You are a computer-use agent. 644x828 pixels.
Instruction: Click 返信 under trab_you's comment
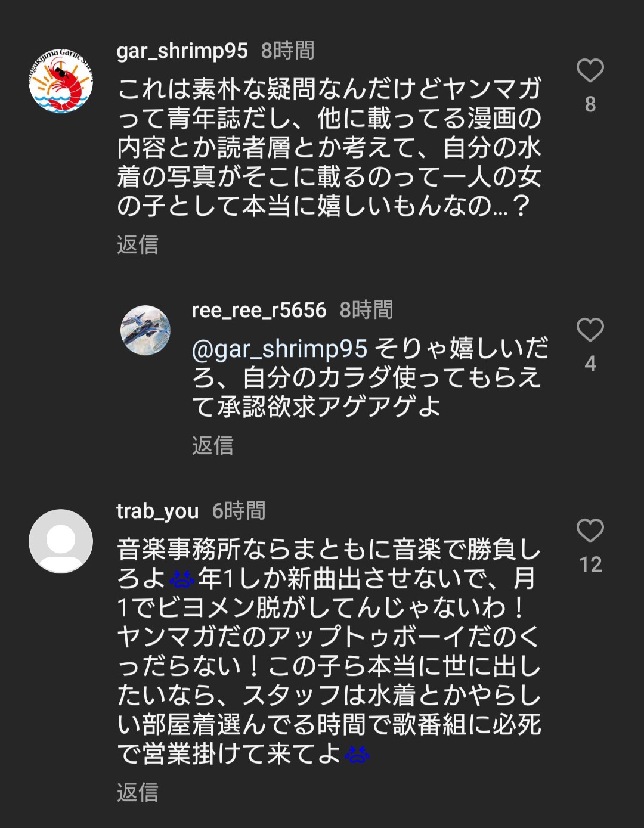click(x=138, y=792)
